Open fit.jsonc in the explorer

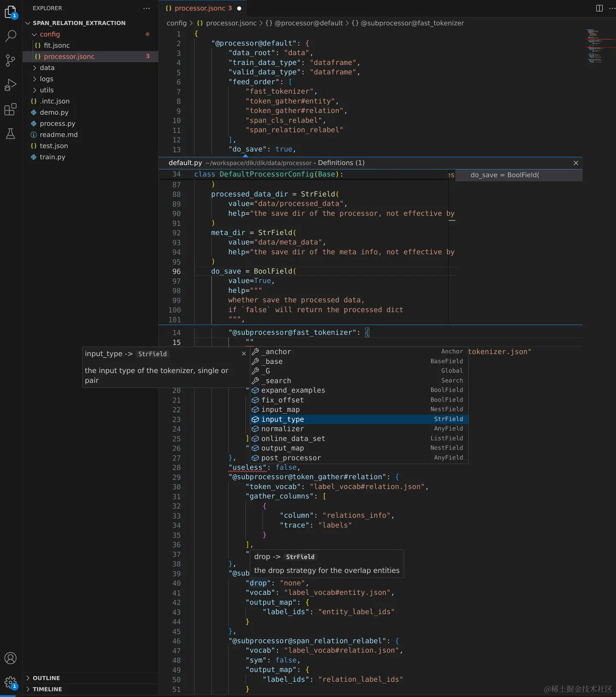click(90, 45)
